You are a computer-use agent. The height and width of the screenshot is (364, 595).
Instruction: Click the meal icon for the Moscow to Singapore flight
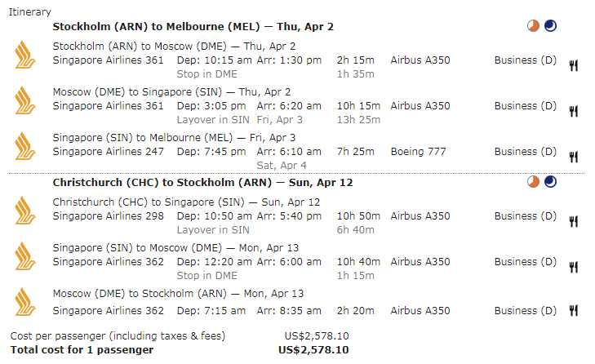(573, 111)
